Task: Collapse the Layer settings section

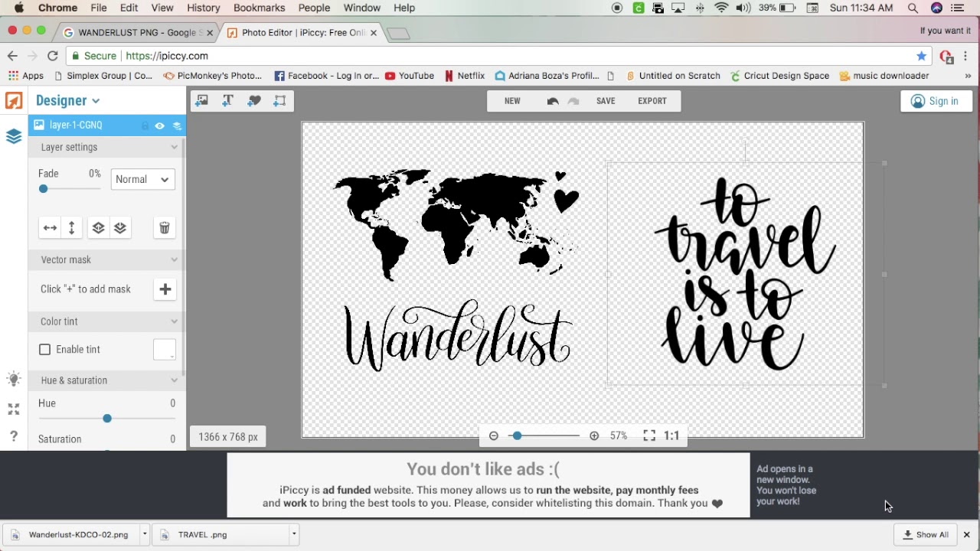Action: (x=174, y=147)
